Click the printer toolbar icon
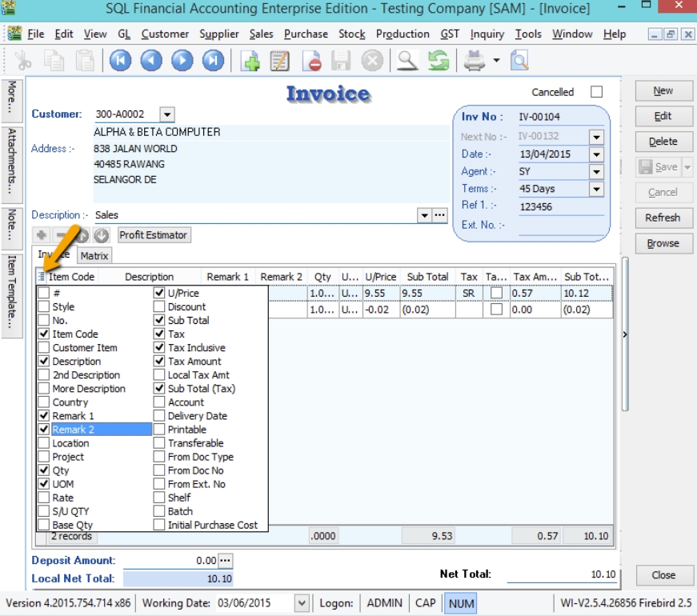The image size is (697, 616). point(475,61)
